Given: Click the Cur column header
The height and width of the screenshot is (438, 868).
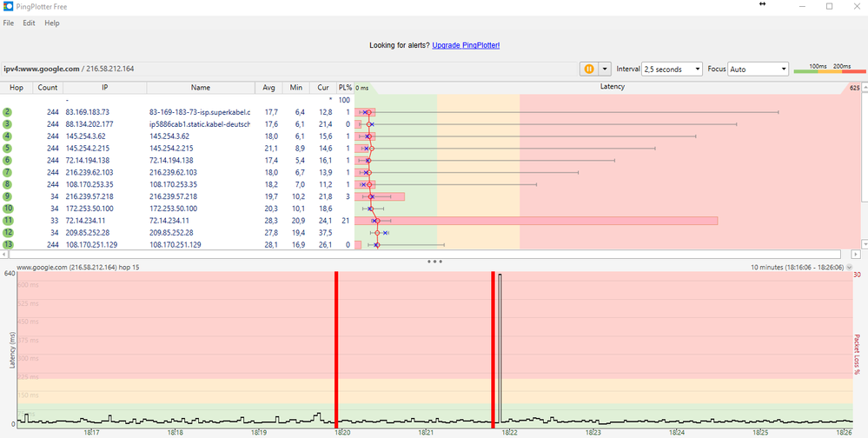Looking at the screenshot, I should [x=322, y=88].
